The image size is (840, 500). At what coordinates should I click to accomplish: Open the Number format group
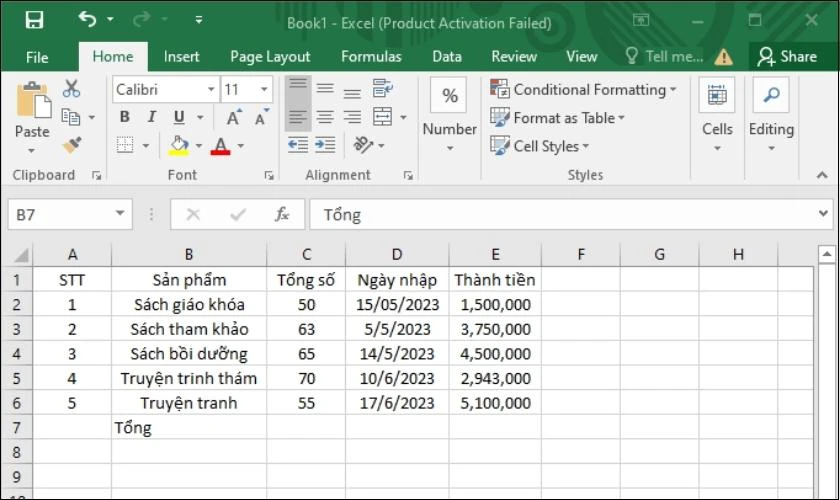(x=449, y=116)
